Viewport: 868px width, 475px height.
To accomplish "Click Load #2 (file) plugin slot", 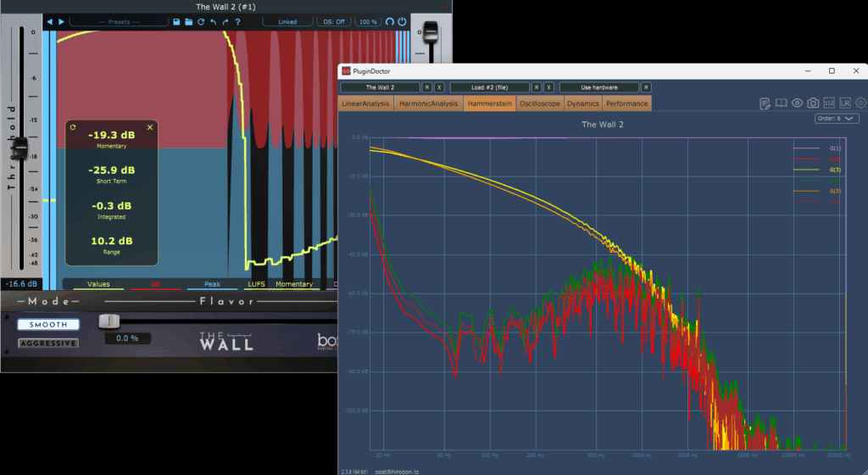I will point(489,87).
